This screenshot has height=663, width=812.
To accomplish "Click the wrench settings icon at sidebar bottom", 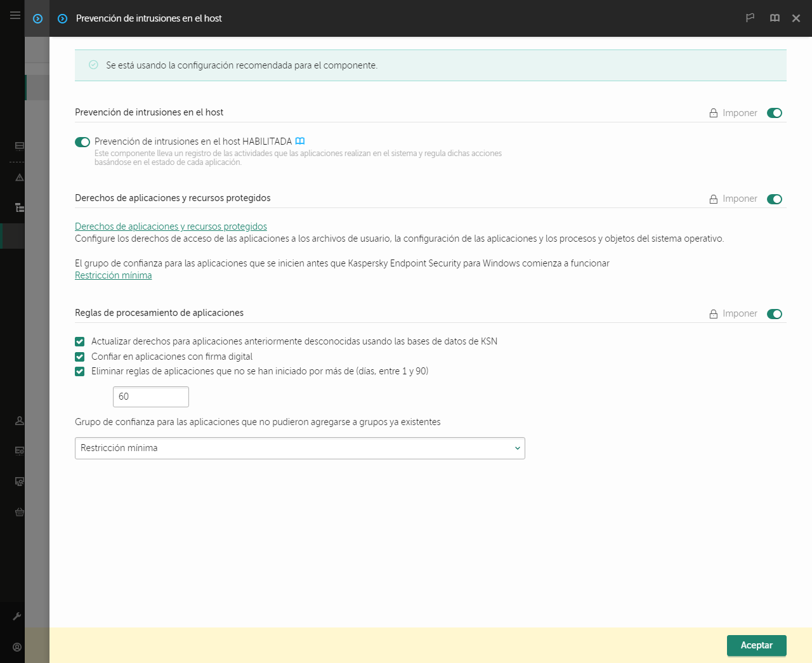I will point(19,616).
